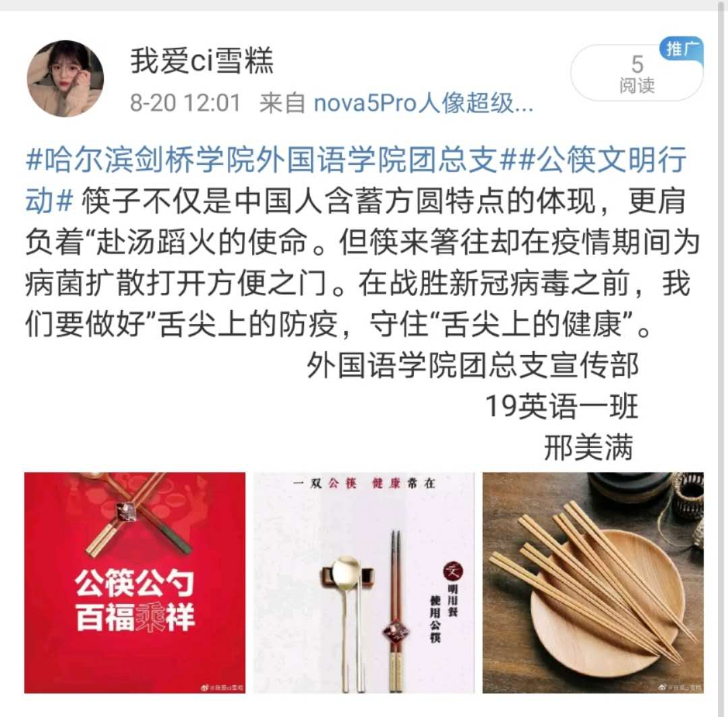Tap the signature line 外国语学院团总支宣传部
This screenshot has height=717, width=728.
click(x=473, y=365)
